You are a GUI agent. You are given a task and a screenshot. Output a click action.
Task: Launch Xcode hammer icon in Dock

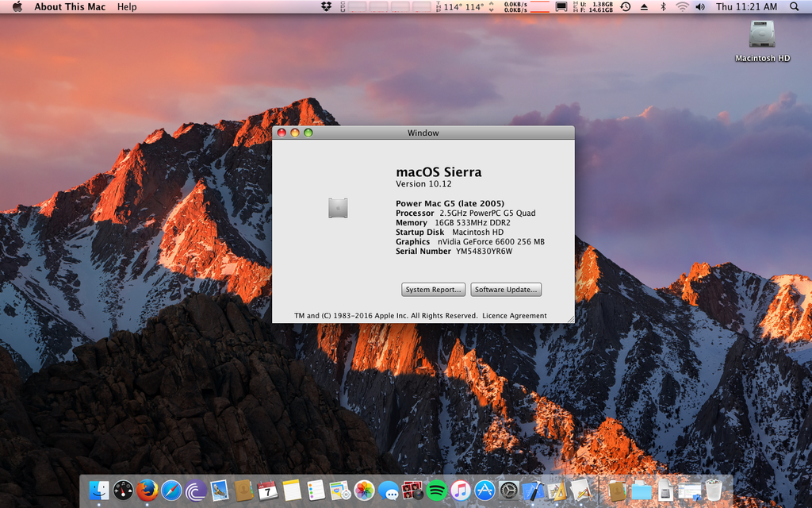(533, 490)
